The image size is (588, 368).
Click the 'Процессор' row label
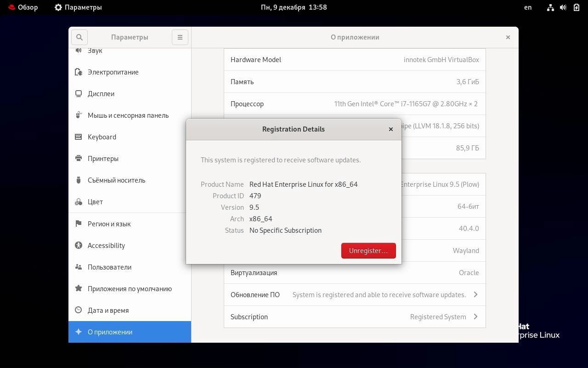tap(247, 103)
